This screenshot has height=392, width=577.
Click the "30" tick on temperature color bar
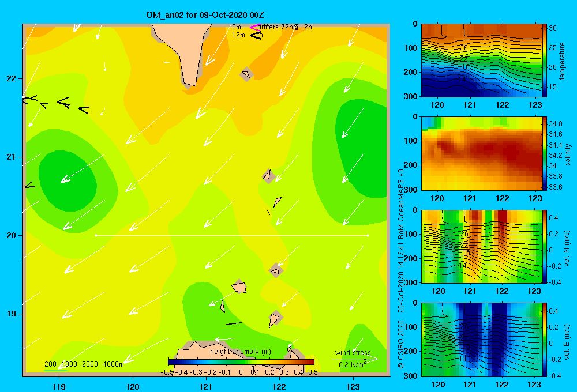[x=552, y=28]
